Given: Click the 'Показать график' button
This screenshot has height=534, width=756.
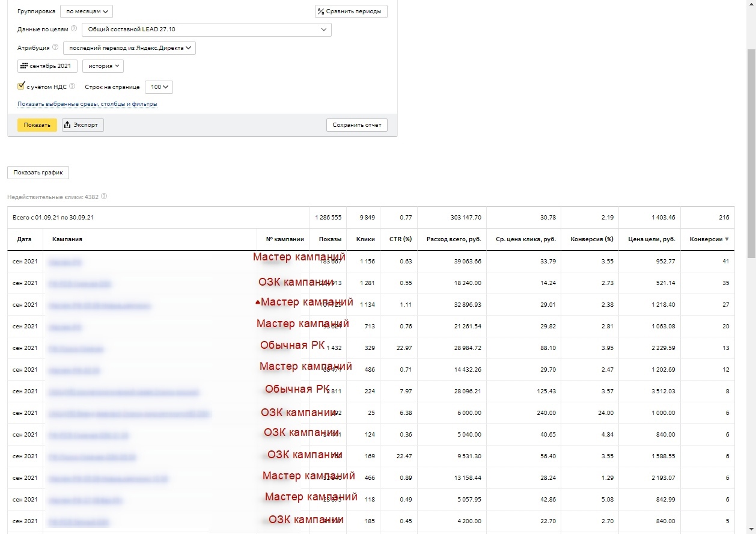Looking at the screenshot, I should pyautogui.click(x=38, y=173).
